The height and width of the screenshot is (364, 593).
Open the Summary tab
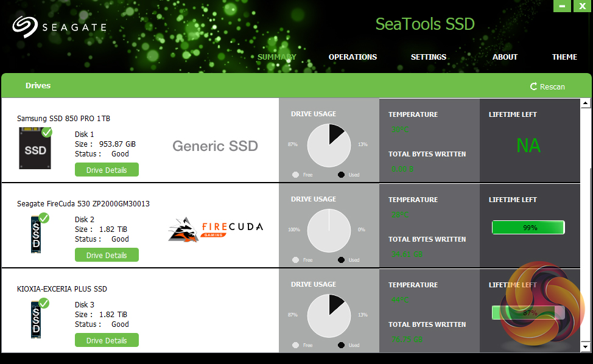[x=276, y=57]
